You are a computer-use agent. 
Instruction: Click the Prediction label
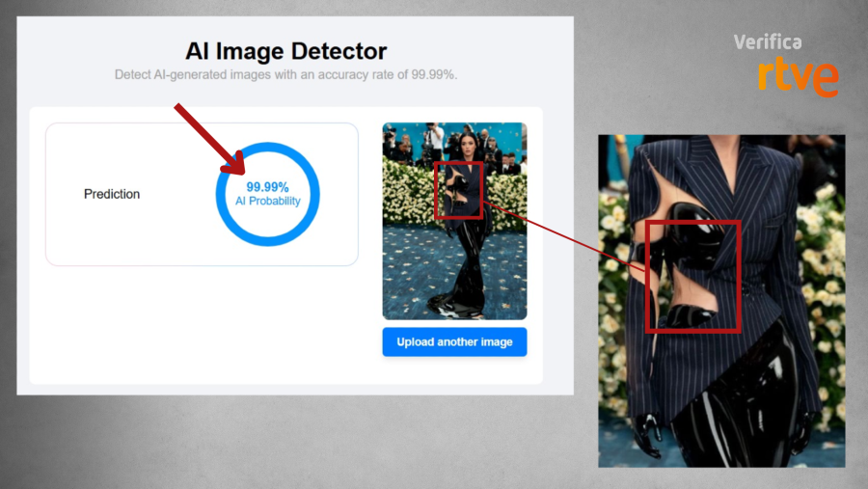112,194
